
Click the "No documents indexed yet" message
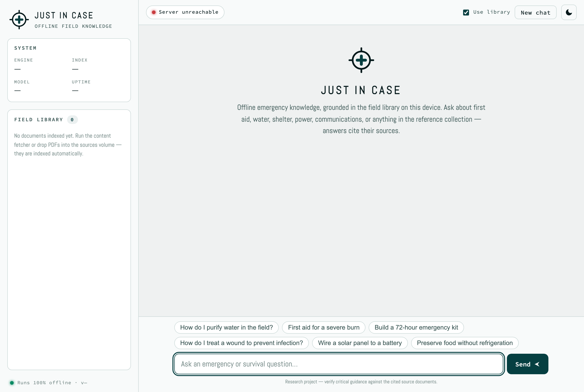(68, 144)
